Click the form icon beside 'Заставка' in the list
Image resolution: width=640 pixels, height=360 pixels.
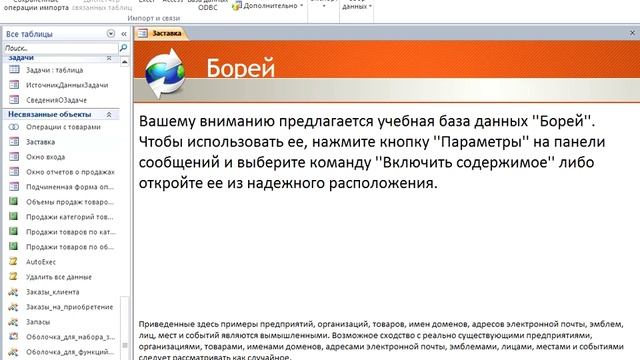click(x=14, y=142)
